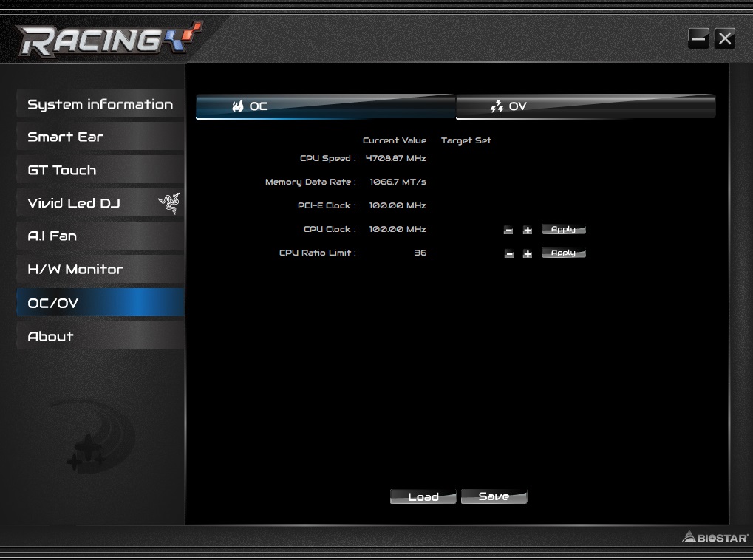
Task: Increase CPU Ratio Limit with plus icon
Action: pos(528,254)
